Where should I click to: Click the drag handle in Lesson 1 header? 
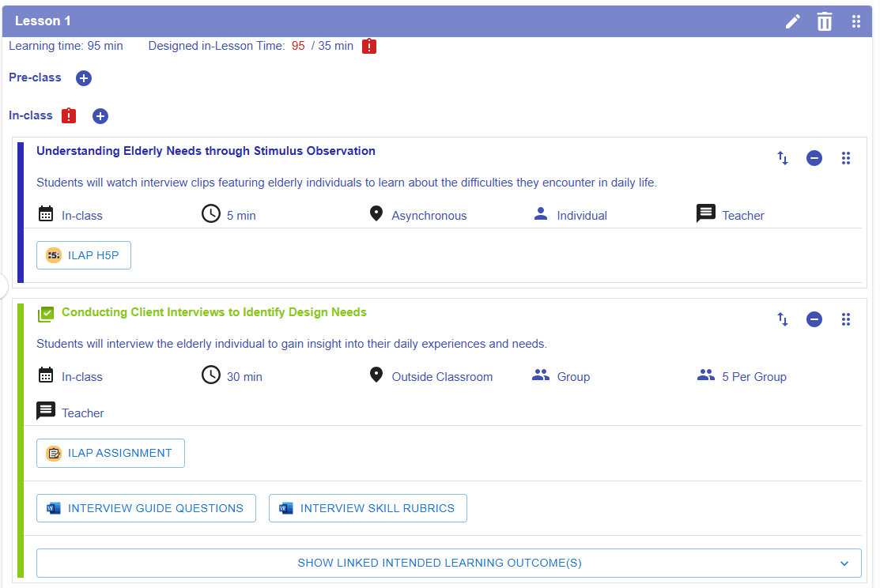click(856, 21)
